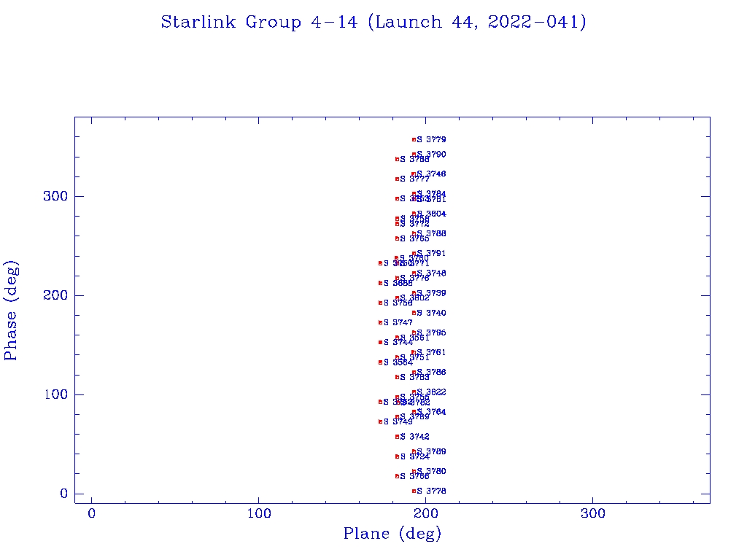The height and width of the screenshot is (560, 747).
Task: Click the Phase (deg) y-axis label
Action: [11, 310]
